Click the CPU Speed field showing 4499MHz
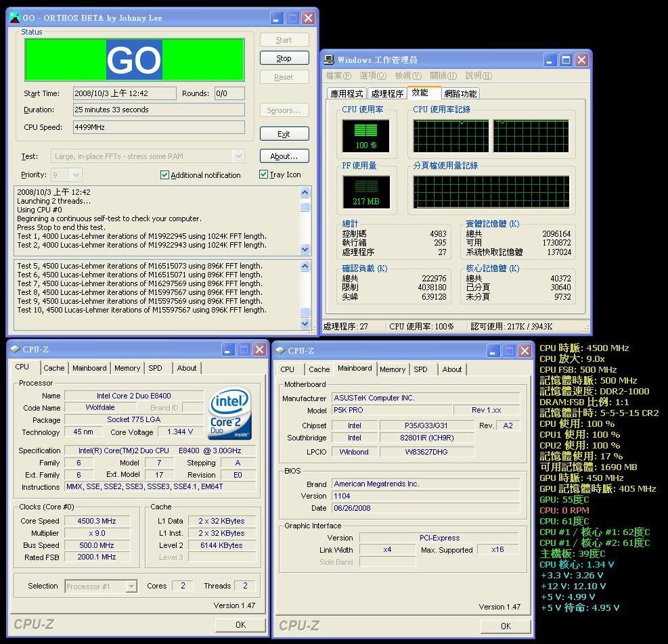The height and width of the screenshot is (644, 668). tap(159, 127)
